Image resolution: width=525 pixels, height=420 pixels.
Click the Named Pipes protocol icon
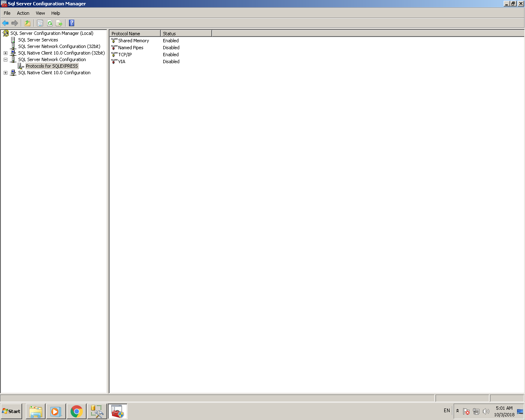click(114, 48)
